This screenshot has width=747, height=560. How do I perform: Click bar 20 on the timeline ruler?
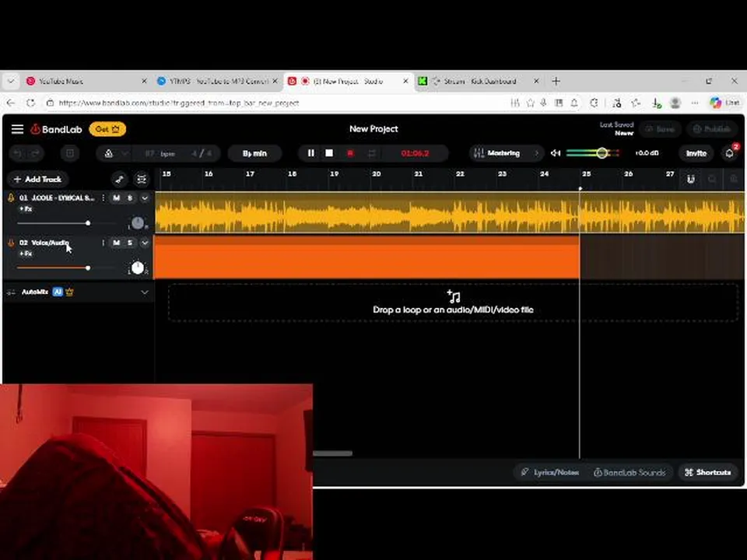[x=377, y=174]
